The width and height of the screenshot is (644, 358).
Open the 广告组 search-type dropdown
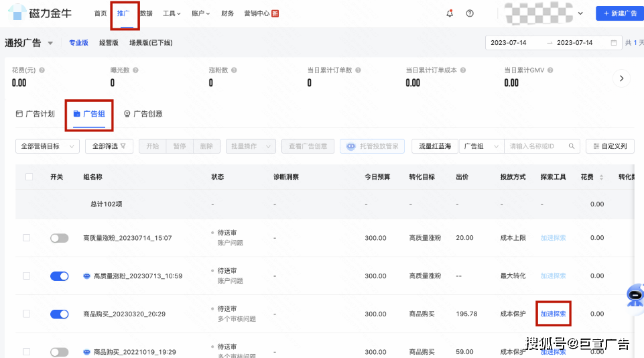pos(481,146)
